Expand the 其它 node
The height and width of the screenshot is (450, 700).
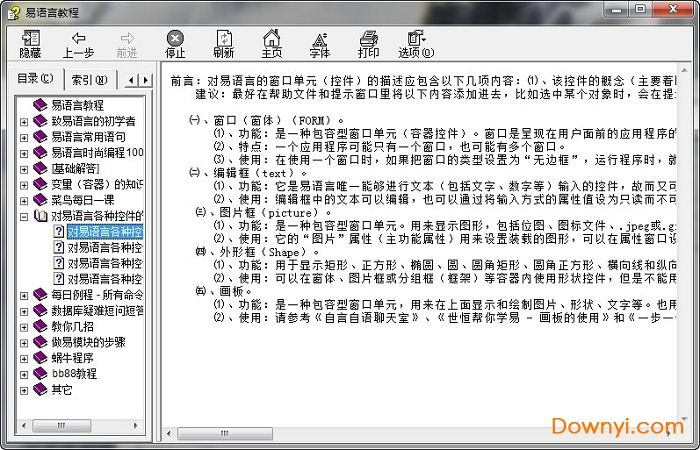[x=24, y=391]
